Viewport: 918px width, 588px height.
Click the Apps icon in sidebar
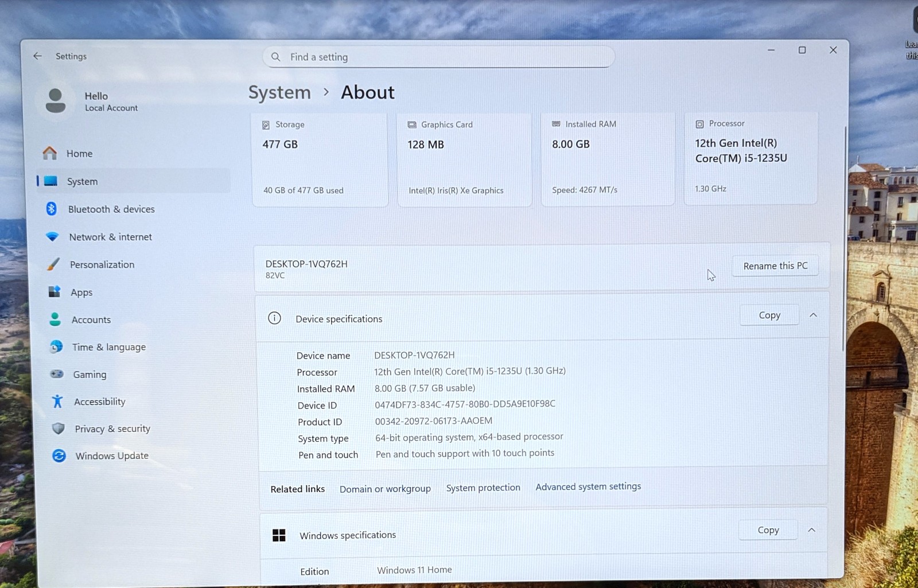[x=55, y=291]
